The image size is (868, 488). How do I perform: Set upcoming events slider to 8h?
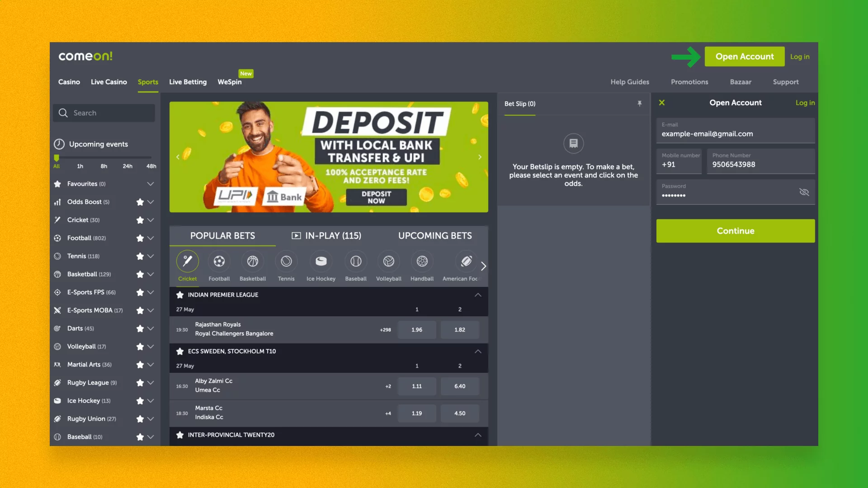(x=104, y=166)
